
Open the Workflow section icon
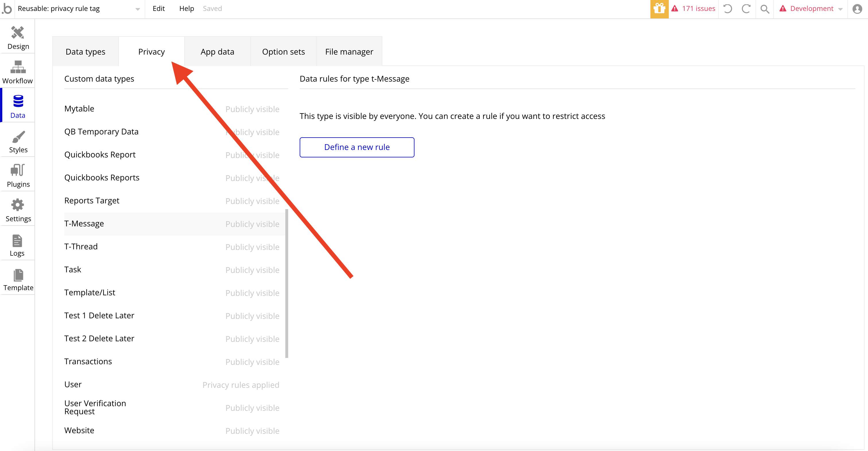(18, 67)
